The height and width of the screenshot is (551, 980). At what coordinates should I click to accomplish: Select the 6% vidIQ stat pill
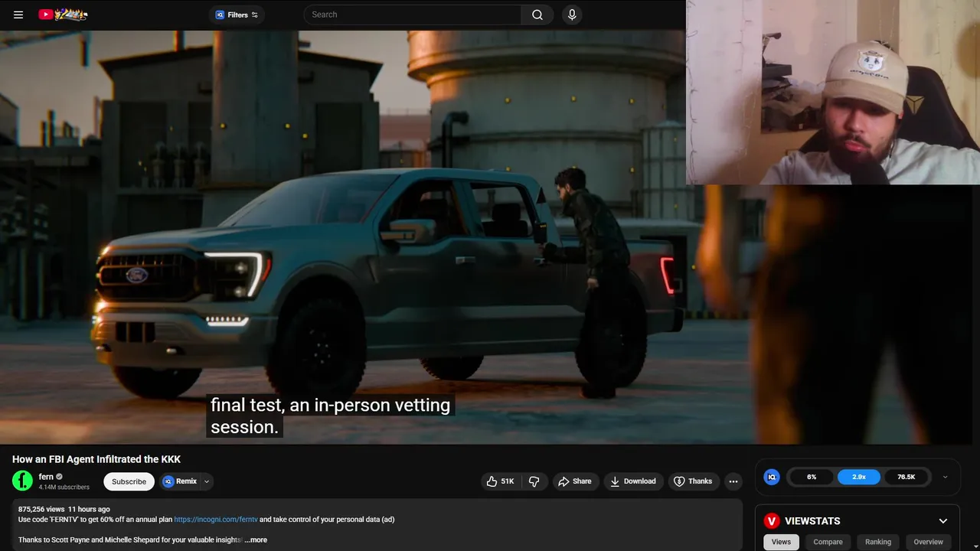pyautogui.click(x=812, y=477)
